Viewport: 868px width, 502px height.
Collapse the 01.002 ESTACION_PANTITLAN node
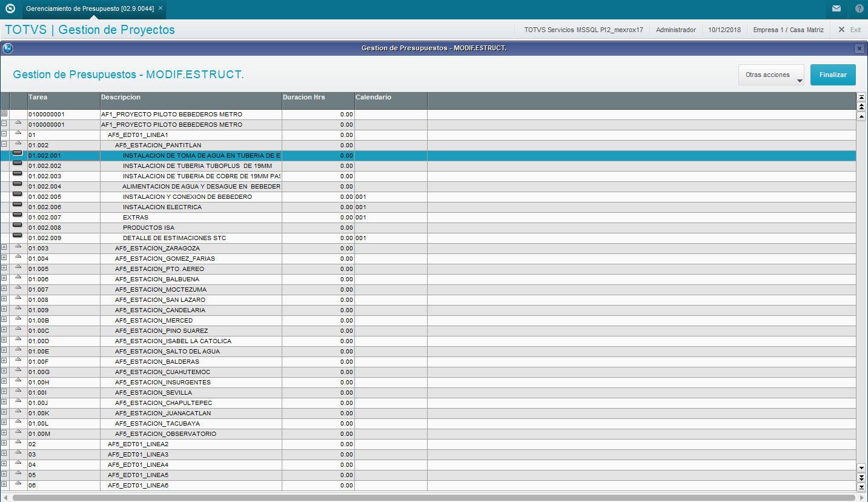pos(4,144)
